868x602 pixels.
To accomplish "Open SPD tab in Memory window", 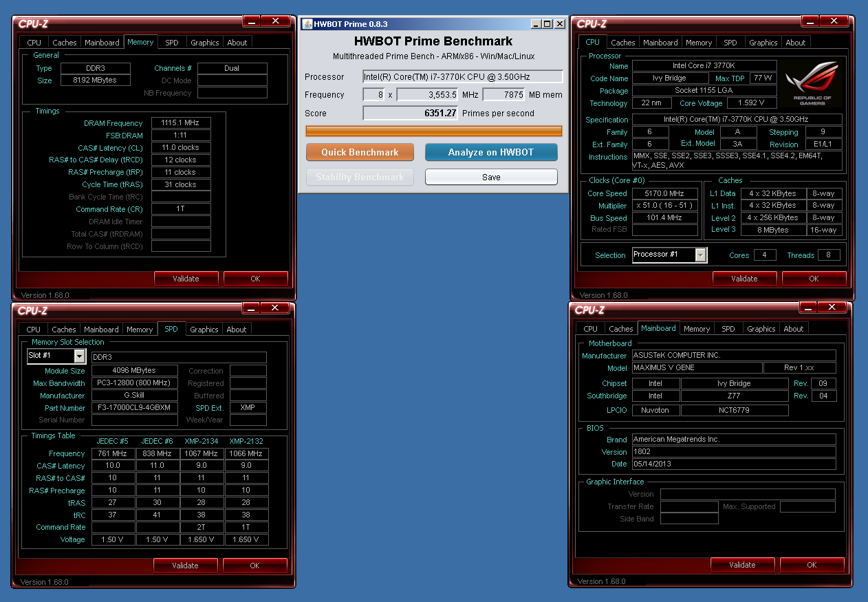I will pos(172,43).
